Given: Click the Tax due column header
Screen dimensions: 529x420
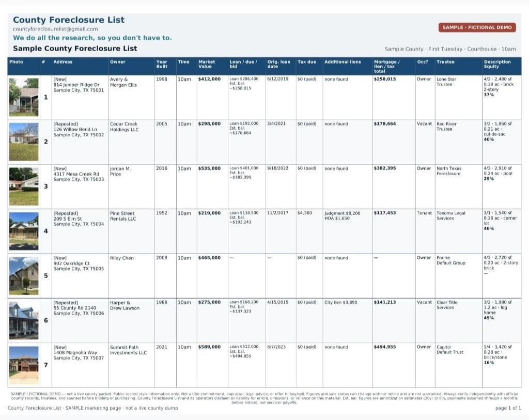Looking at the screenshot, I should point(307,62).
